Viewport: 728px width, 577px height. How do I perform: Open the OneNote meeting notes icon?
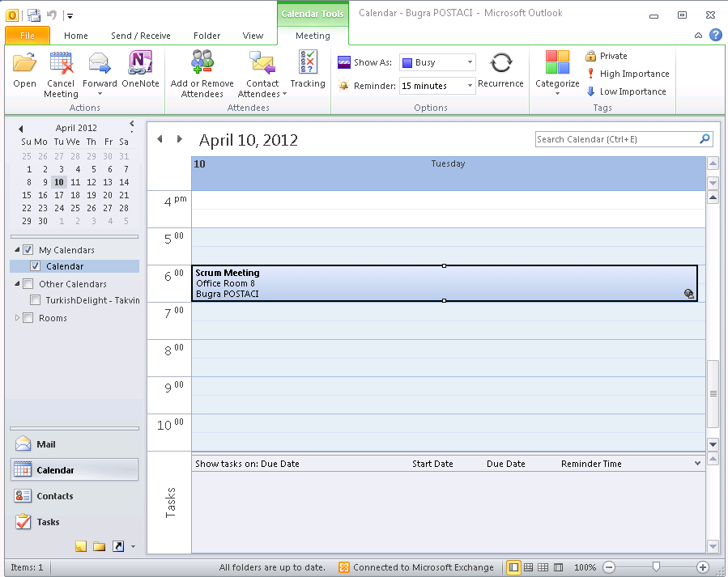(140, 63)
